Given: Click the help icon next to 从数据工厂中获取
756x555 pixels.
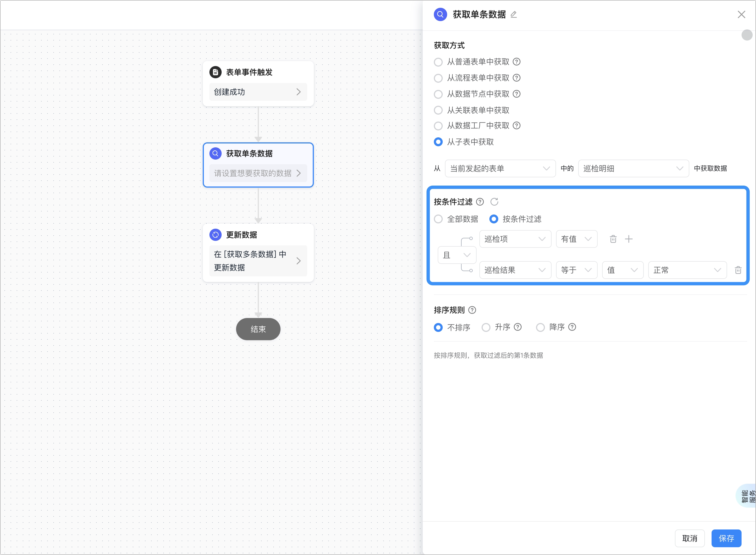Looking at the screenshot, I should 517,126.
